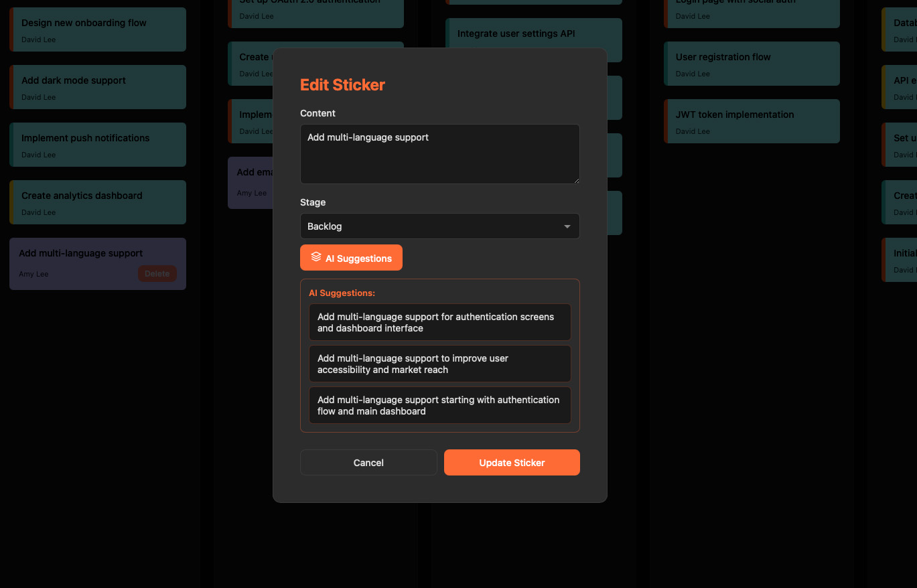Click inside the Content text field

click(x=439, y=153)
